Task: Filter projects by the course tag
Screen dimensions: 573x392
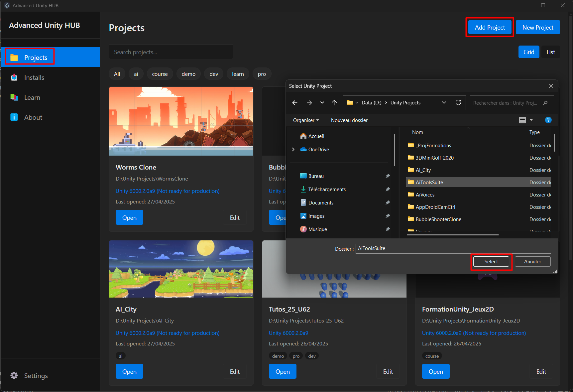Action: coord(160,74)
